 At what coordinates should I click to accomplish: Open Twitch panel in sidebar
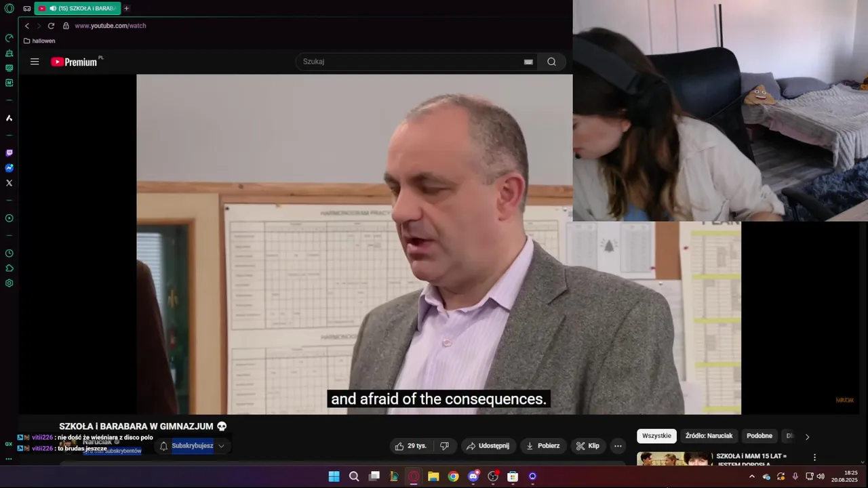coord(9,153)
